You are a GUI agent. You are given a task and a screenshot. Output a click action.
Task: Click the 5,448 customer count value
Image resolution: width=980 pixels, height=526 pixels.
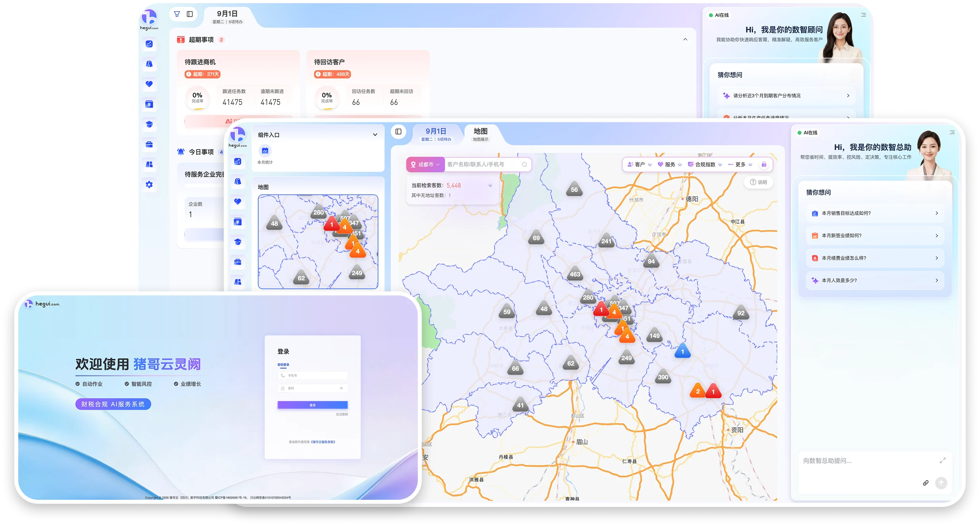pyautogui.click(x=453, y=186)
